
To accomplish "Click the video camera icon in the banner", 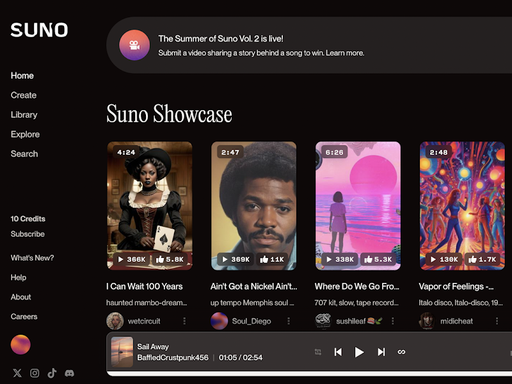I will pyautogui.click(x=134, y=45).
